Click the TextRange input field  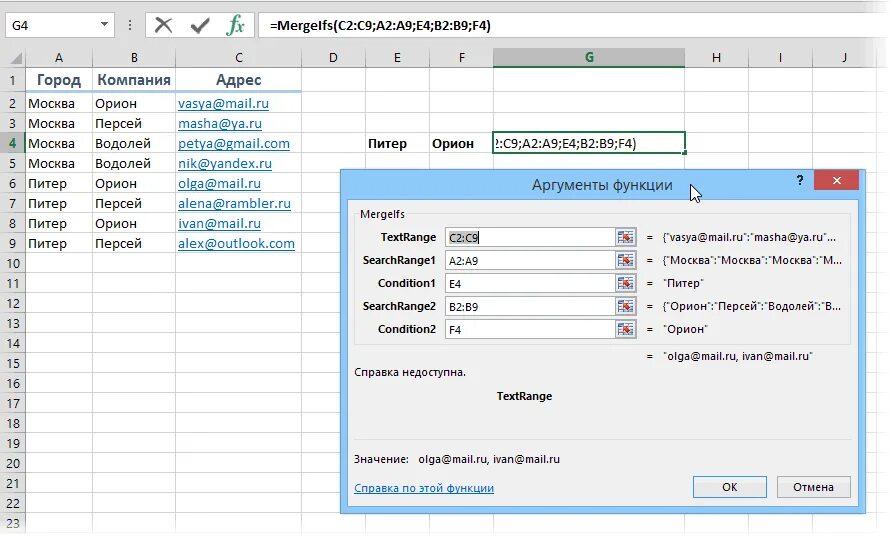[x=530, y=237]
